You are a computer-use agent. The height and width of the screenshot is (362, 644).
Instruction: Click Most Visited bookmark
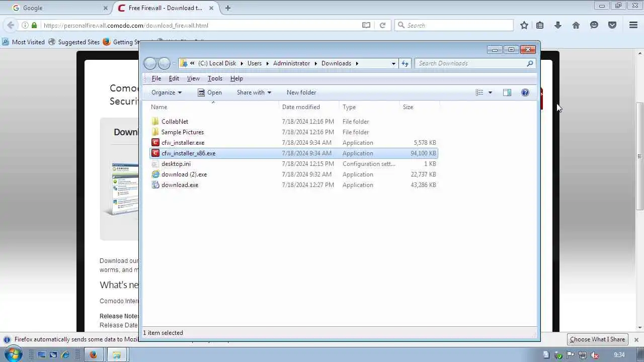[x=23, y=42]
